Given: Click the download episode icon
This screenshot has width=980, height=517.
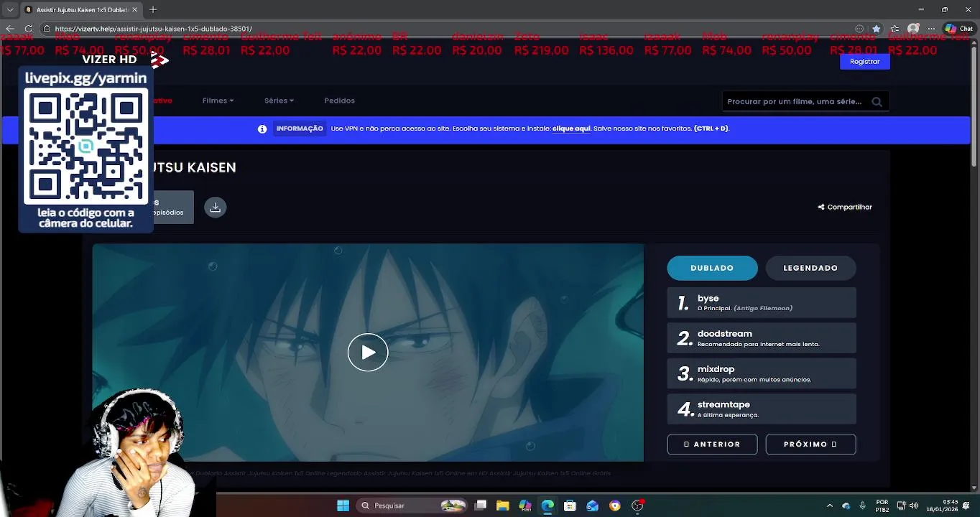Looking at the screenshot, I should [215, 207].
